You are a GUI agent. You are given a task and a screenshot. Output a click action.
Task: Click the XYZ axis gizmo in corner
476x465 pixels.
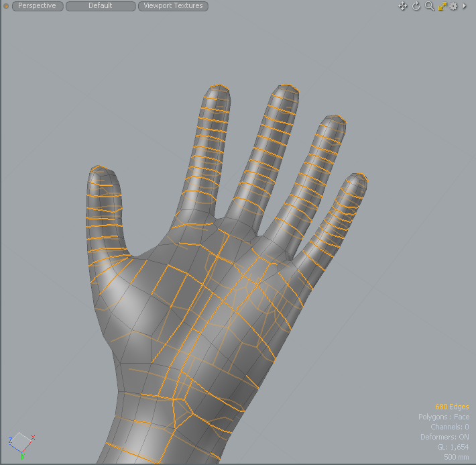(21, 443)
